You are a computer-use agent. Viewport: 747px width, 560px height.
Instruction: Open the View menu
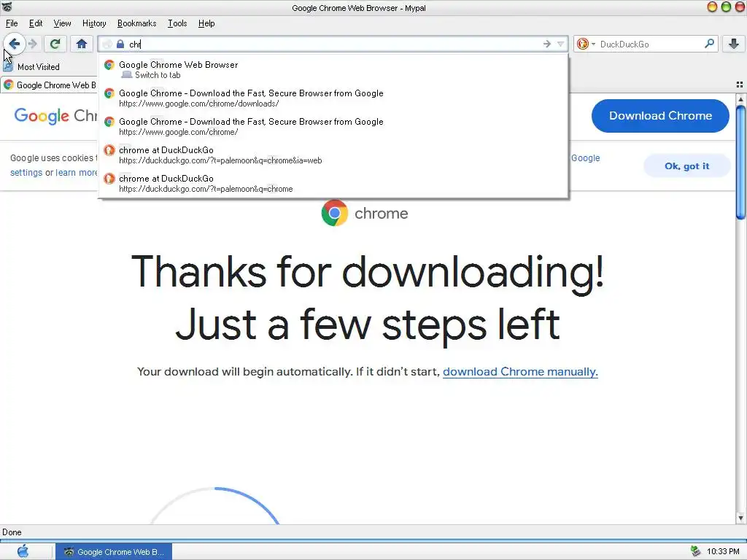point(62,23)
